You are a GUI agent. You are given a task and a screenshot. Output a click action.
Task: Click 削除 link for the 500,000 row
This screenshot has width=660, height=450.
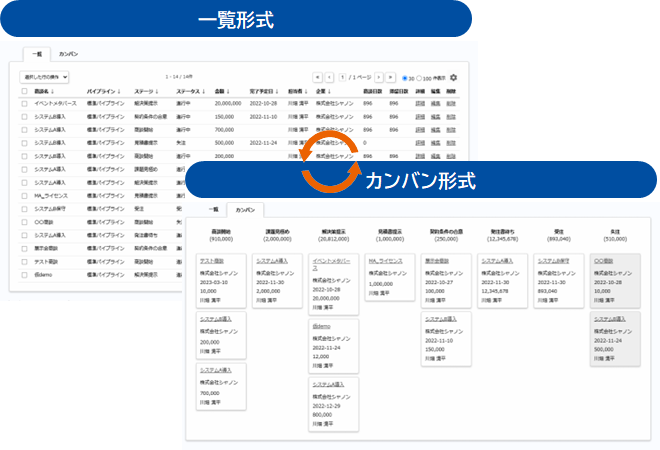[x=451, y=143]
